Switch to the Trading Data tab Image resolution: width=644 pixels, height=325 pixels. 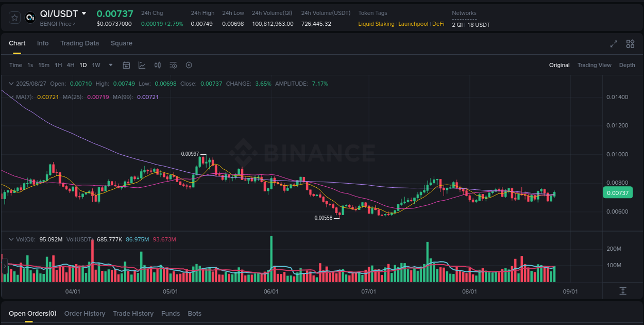(x=79, y=43)
